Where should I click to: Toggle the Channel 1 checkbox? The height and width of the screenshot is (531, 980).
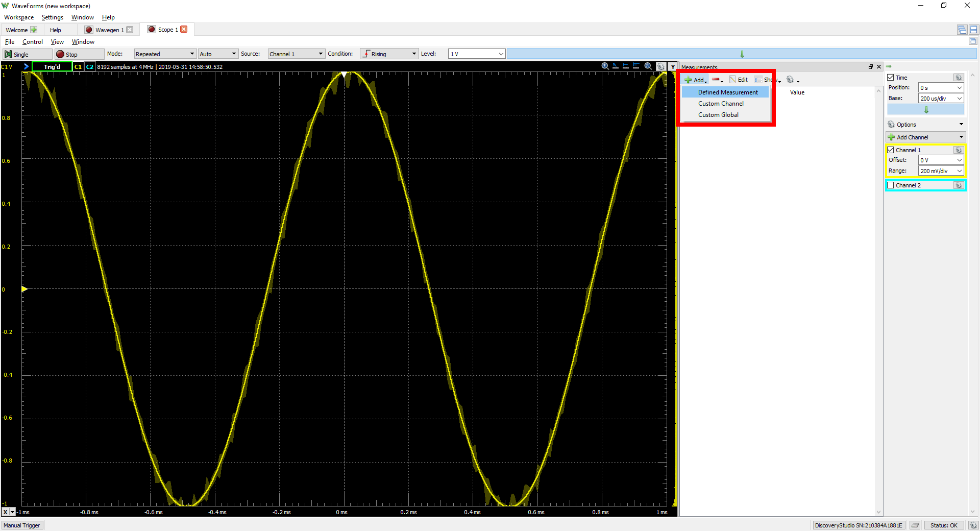coord(891,150)
